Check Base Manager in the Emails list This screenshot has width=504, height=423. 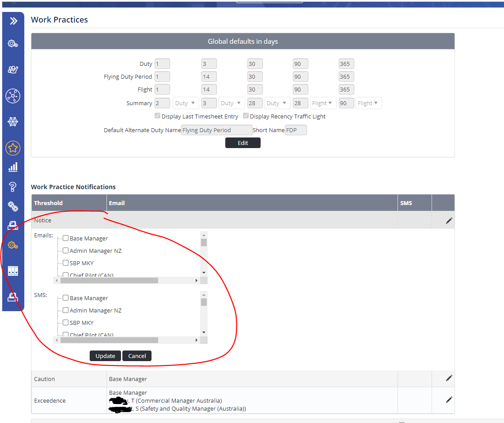pos(65,238)
